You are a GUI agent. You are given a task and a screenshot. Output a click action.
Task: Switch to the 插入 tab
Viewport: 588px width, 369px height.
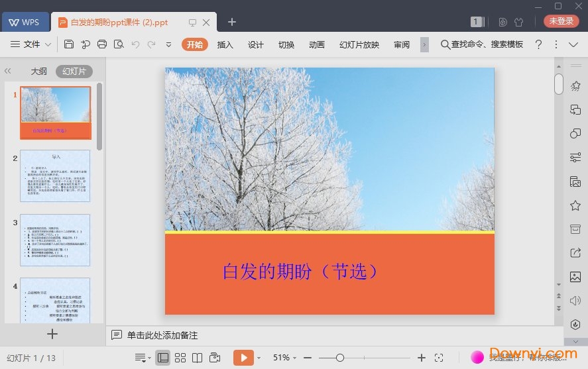pos(225,44)
